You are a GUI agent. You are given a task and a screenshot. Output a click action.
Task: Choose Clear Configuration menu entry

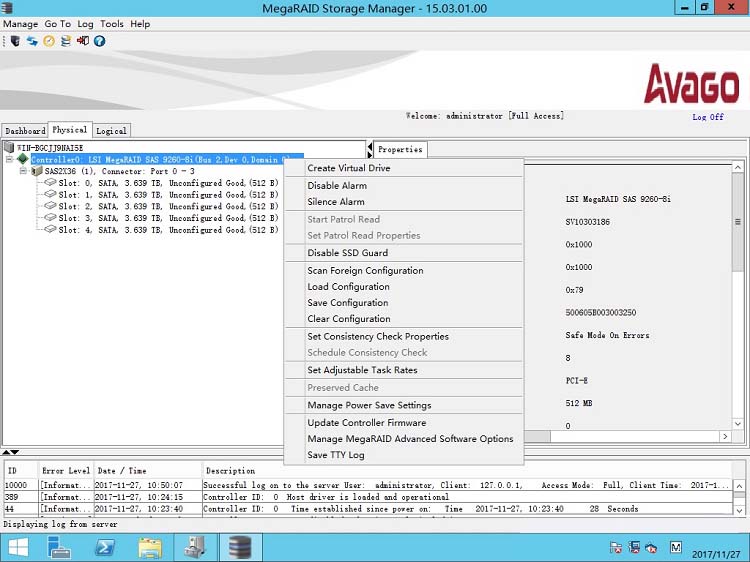coord(404,319)
